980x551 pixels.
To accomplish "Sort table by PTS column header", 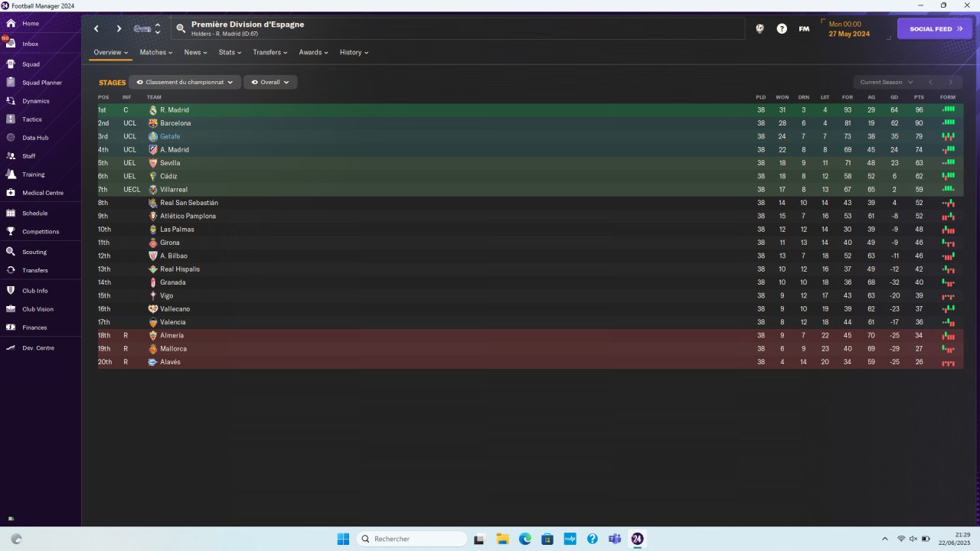I will click(x=919, y=97).
